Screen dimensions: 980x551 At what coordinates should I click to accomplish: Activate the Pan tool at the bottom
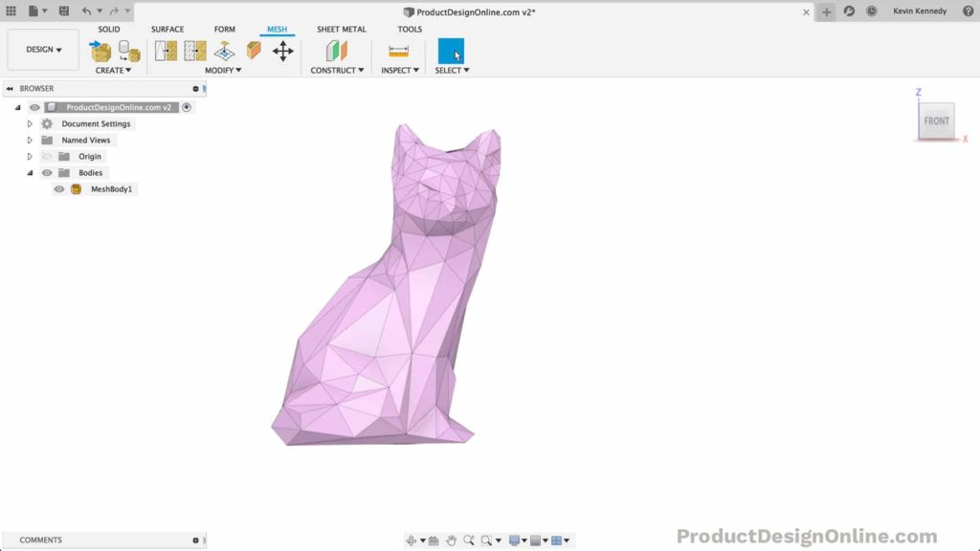click(451, 540)
